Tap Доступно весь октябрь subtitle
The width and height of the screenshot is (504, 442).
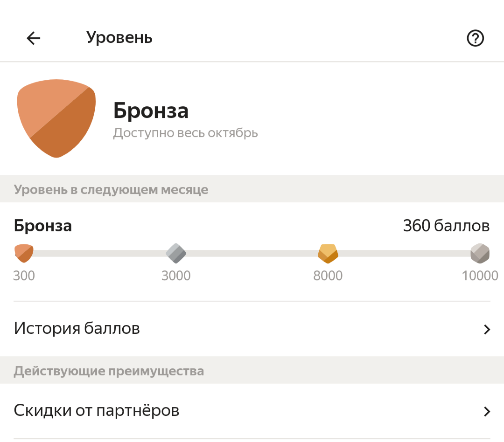pyautogui.click(x=185, y=133)
